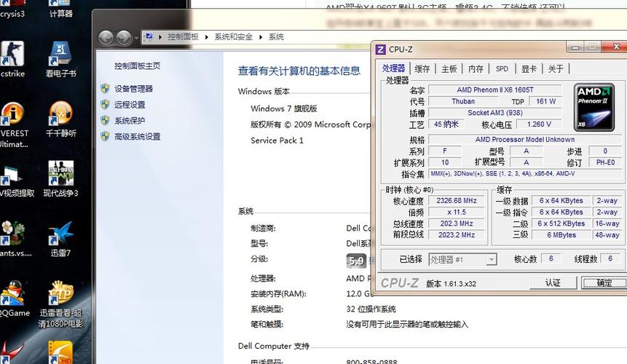Click 系统和安全 in the address breadcrumb
This screenshot has height=364, width=627.
point(234,36)
